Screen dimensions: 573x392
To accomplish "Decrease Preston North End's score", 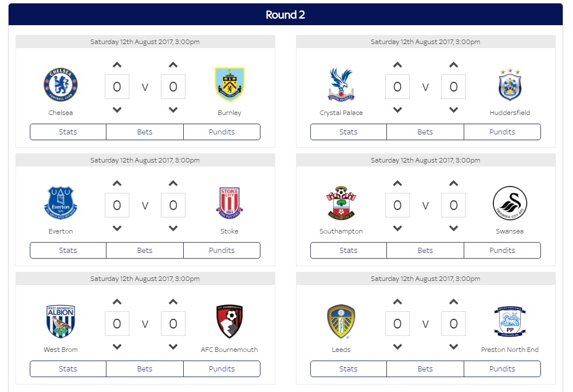I will 453,346.
